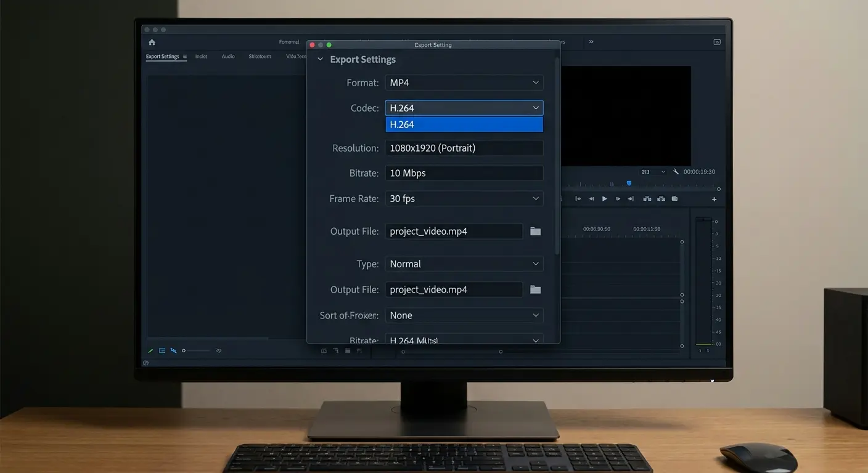This screenshot has width=868, height=473.
Task: Click timeline ruler label 00:06:30.50
Action: coord(597,229)
